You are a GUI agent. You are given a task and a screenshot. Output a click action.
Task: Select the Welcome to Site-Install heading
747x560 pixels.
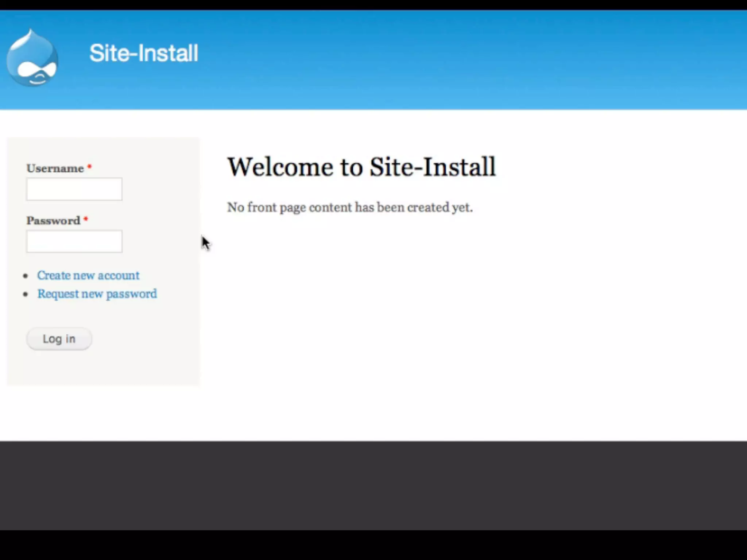coord(361,167)
